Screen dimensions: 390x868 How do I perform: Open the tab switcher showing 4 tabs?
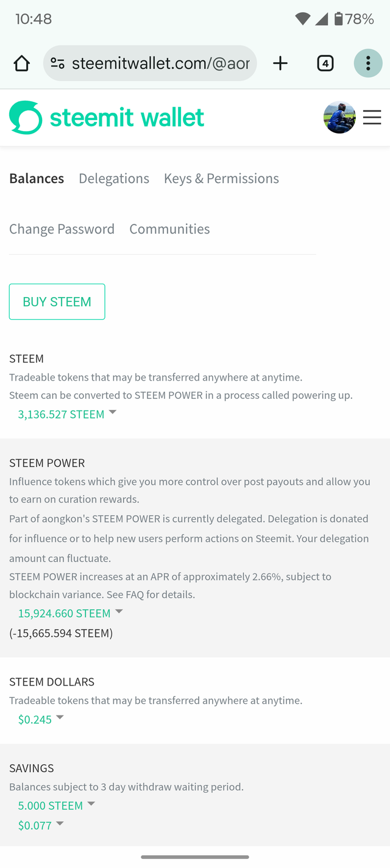[x=325, y=63]
